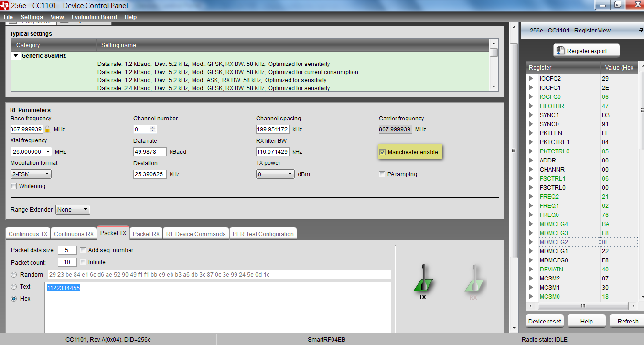
Task: Click the Base frequency input field
Action: click(27, 129)
